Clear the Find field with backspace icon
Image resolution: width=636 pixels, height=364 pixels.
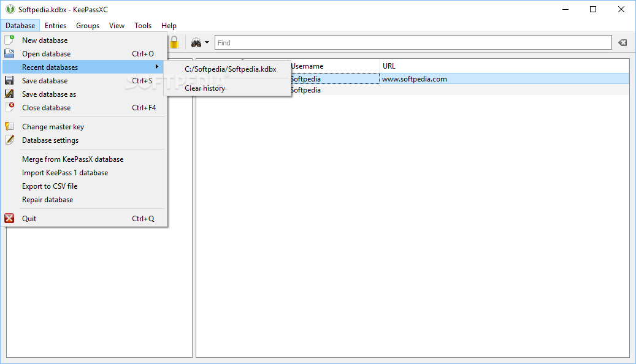(x=623, y=42)
